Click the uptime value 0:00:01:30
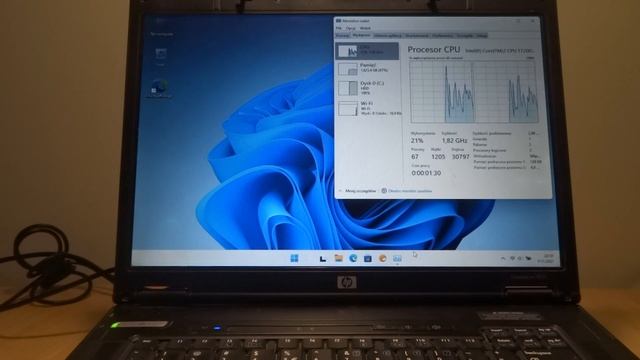This screenshot has width=640, height=360. 426,173
